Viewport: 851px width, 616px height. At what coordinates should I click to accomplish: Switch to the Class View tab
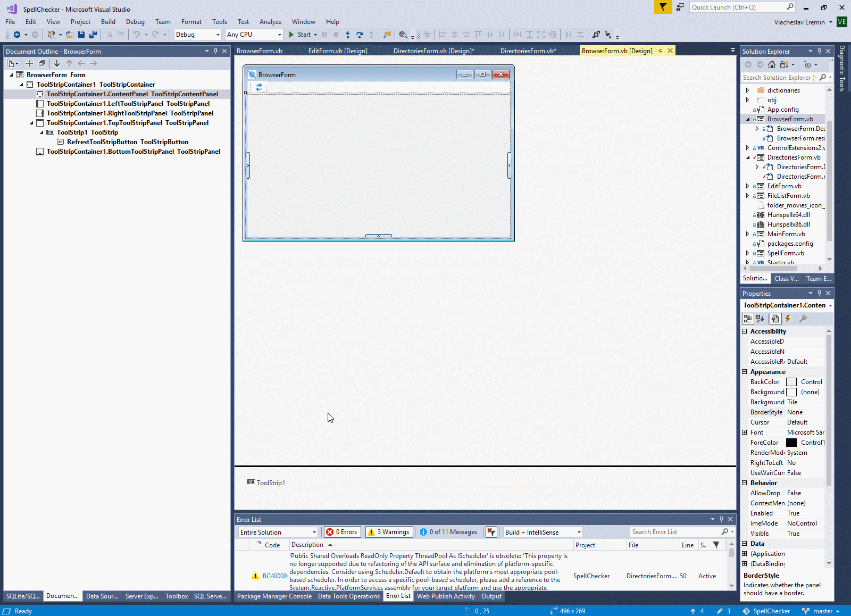(786, 279)
